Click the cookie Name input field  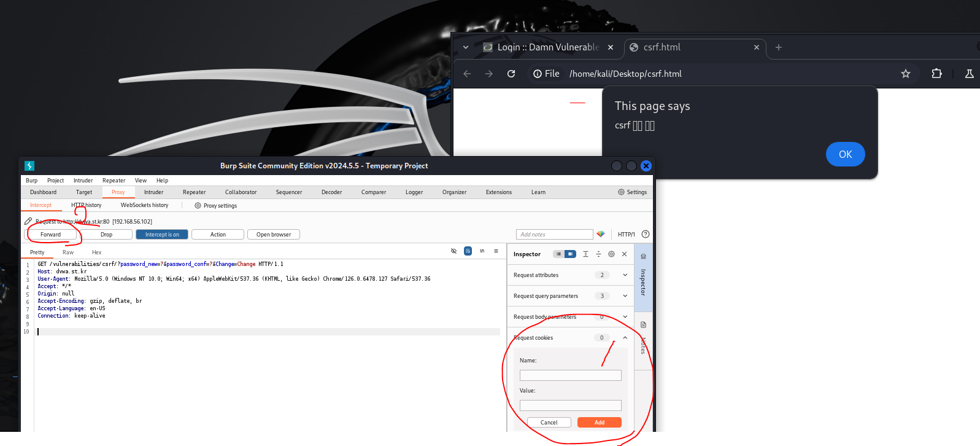[x=570, y=375]
